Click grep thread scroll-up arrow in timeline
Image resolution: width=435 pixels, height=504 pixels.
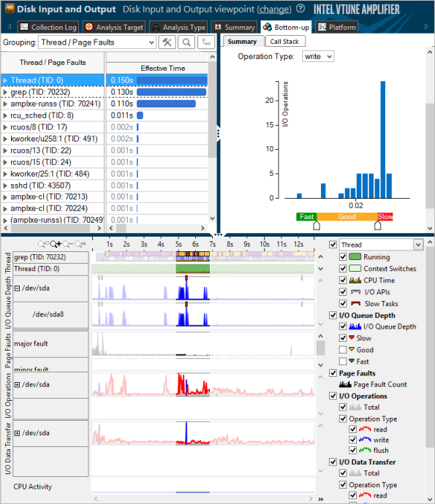point(320,257)
